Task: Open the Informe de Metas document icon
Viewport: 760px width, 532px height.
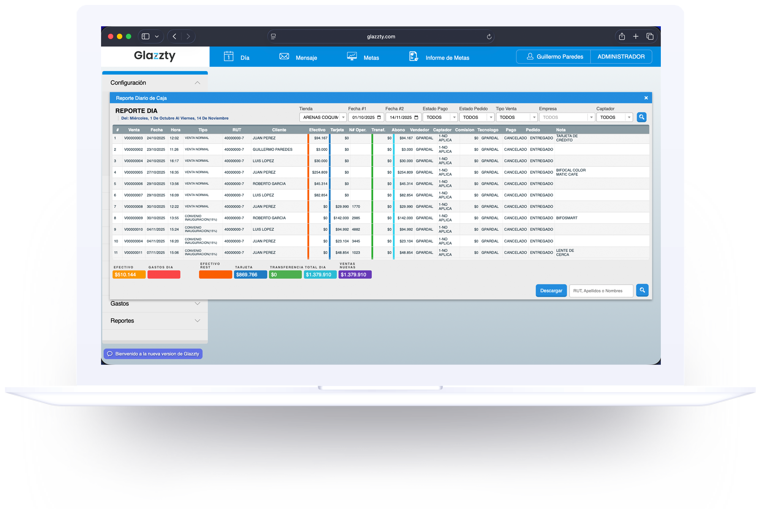Action: pyautogui.click(x=413, y=56)
